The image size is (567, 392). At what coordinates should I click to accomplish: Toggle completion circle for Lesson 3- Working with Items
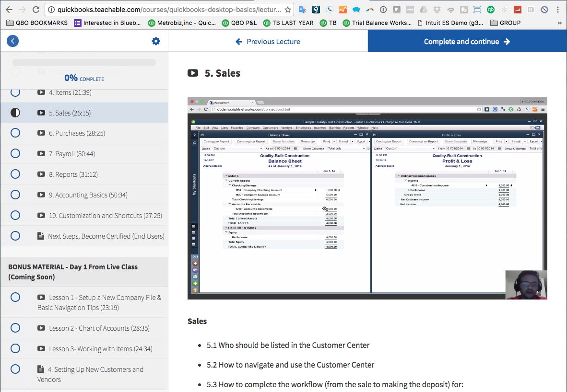click(x=15, y=349)
